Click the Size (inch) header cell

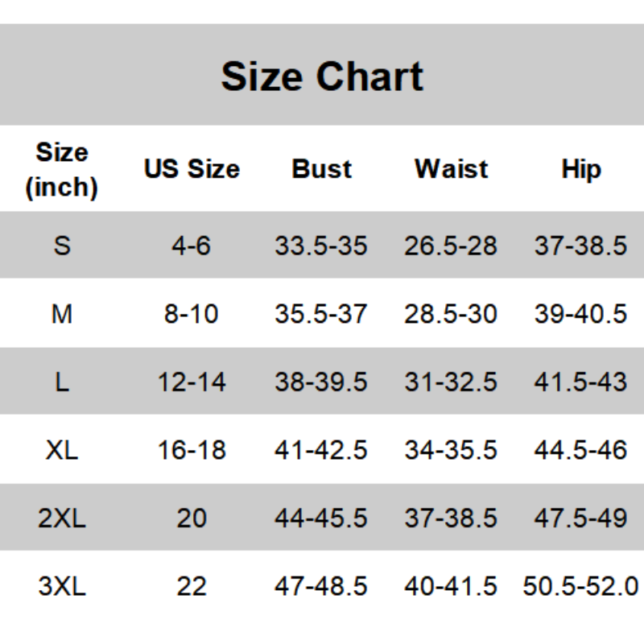coord(62,170)
